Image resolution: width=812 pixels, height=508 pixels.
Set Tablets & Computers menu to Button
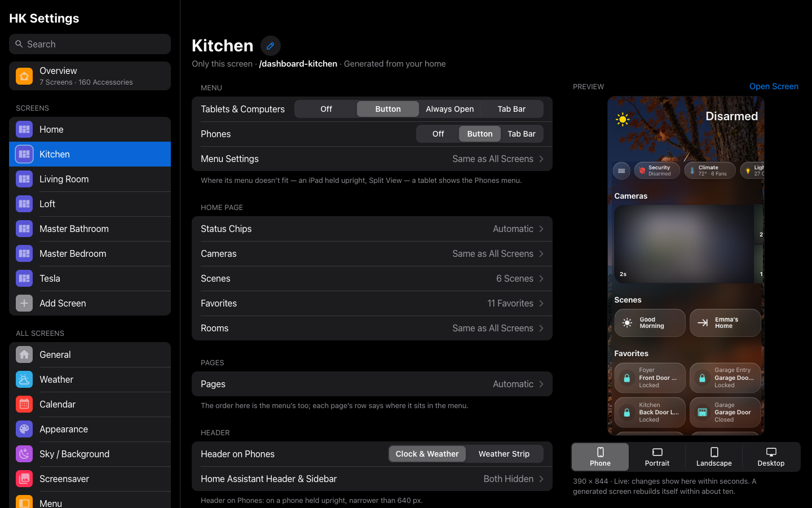(x=388, y=109)
